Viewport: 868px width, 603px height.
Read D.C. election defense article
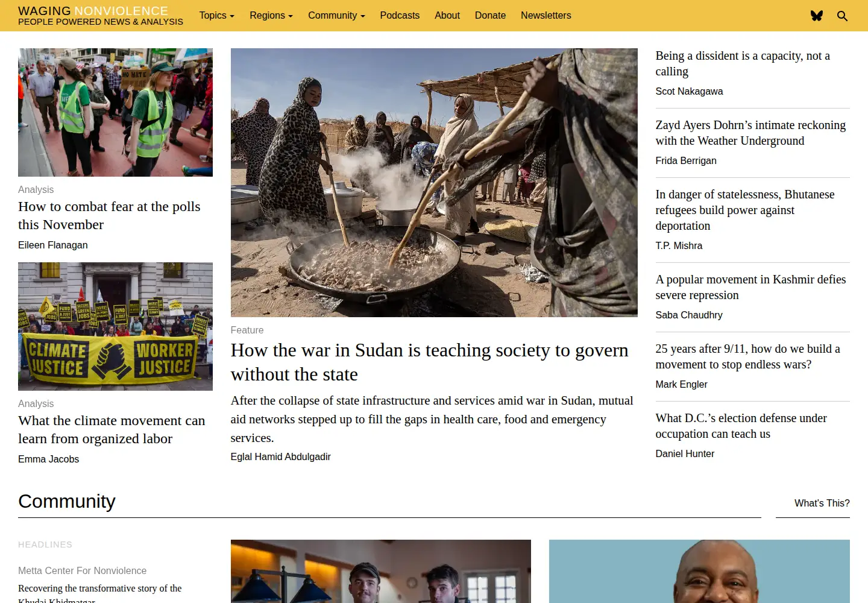[x=741, y=426]
